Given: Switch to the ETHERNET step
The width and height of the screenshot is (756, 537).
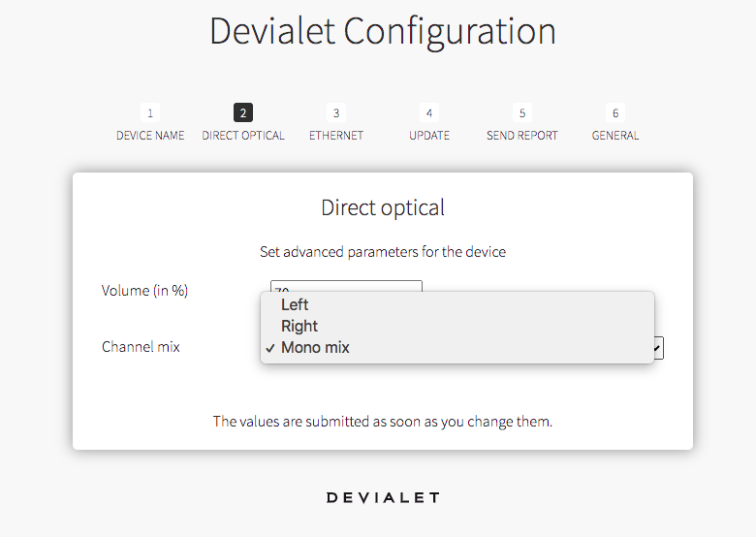Looking at the screenshot, I should 336,136.
